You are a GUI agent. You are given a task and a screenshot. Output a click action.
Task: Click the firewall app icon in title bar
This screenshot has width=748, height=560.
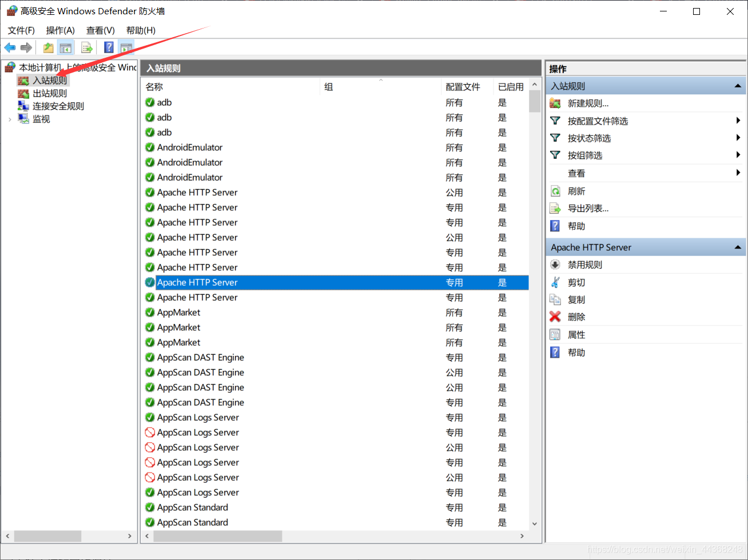click(11, 11)
